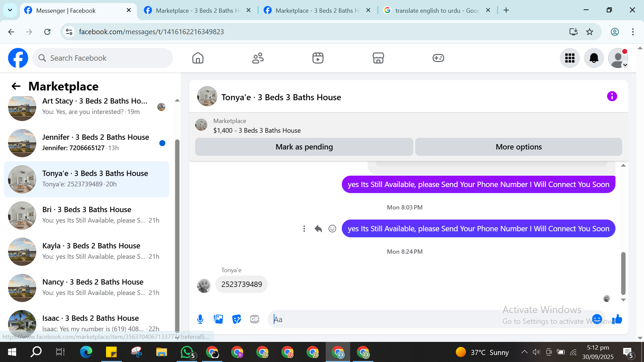Screen dimensions: 644x362
Task: Reply to the 8:03 PM message
Action: pos(318,229)
